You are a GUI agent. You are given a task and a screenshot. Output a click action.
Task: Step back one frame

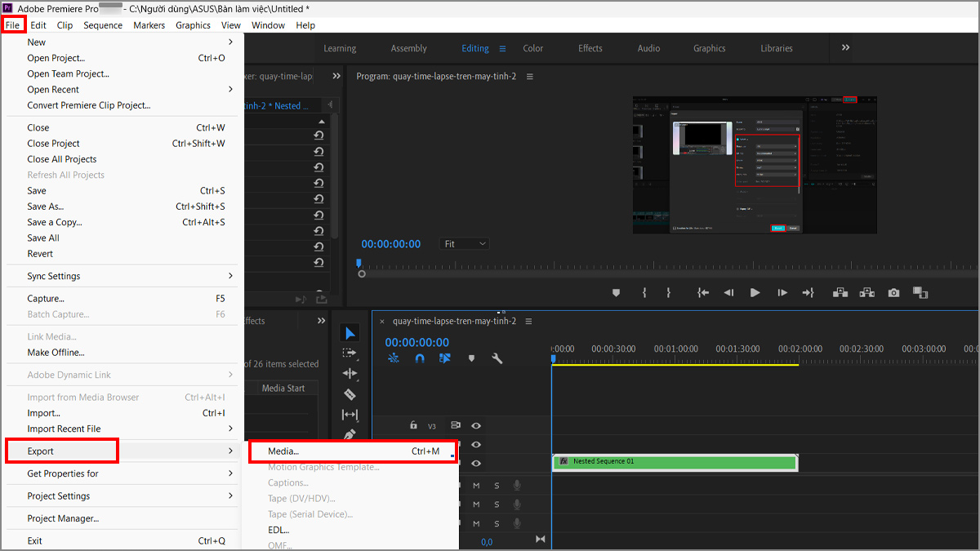[728, 292]
